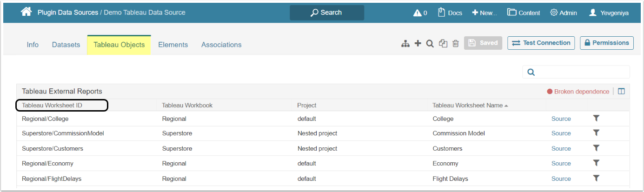The width and height of the screenshot is (644, 192).
Task: Click the magnifier icon beside the duplicate icon
Action: coord(430,43)
